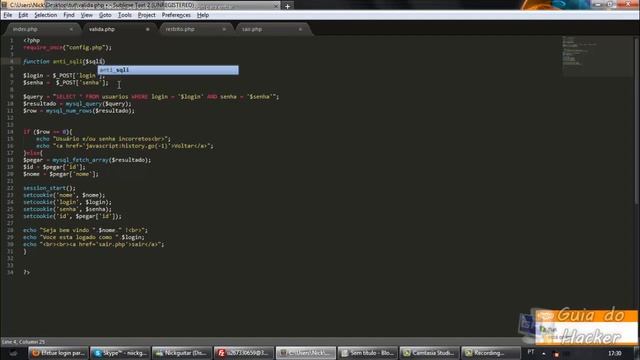The width and height of the screenshot is (640, 360).
Task: Open the Nickguitar taskbar item
Action: [182, 353]
